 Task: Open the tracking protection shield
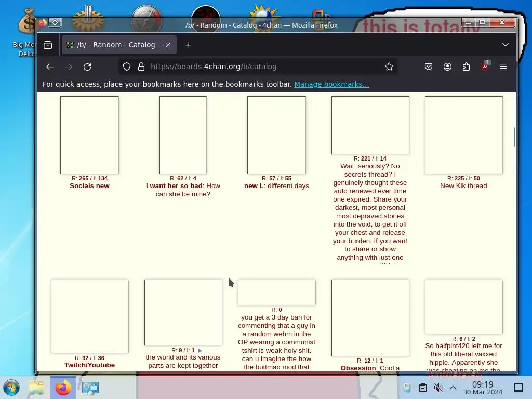127,67
